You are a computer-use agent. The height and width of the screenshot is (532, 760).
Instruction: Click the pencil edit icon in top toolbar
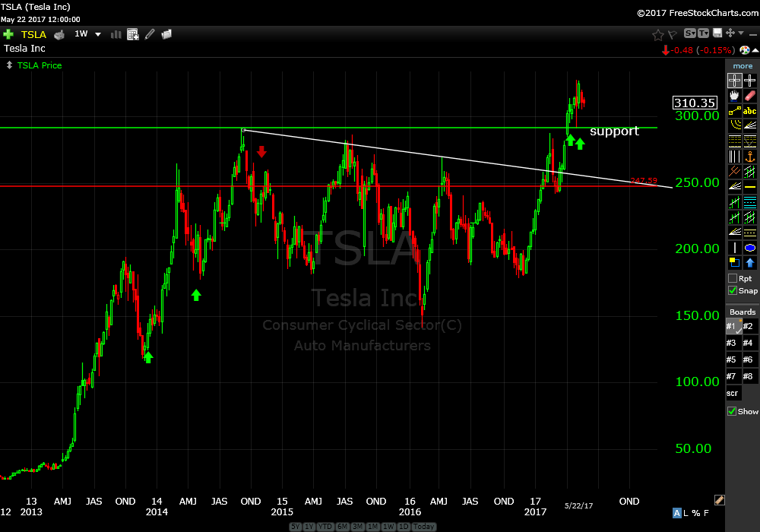click(x=150, y=34)
